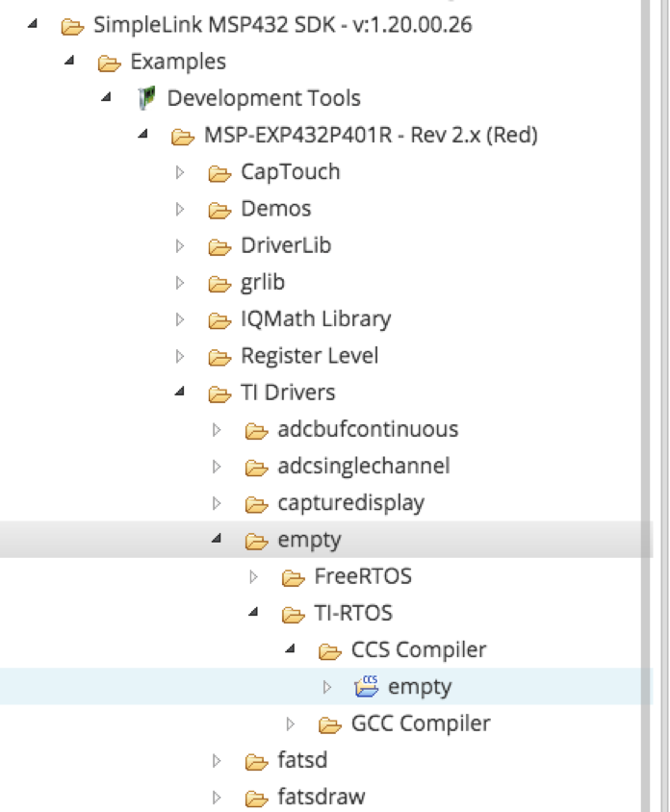This screenshot has width=670, height=812.
Task: Collapse the Examples tree node
Action: [x=67, y=62]
